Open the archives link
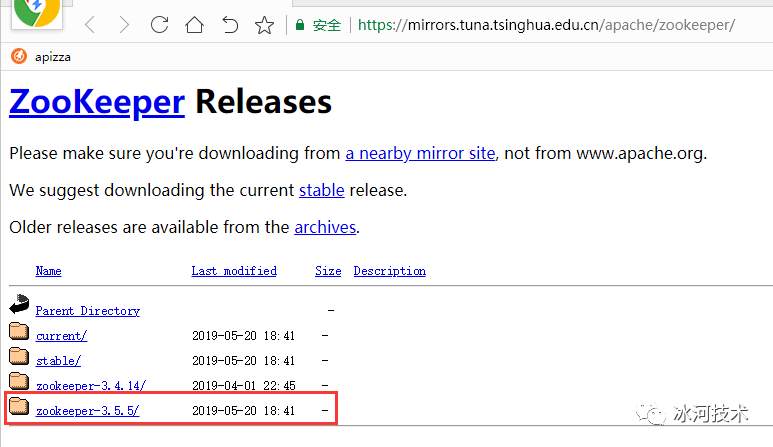773x447 pixels. click(325, 227)
